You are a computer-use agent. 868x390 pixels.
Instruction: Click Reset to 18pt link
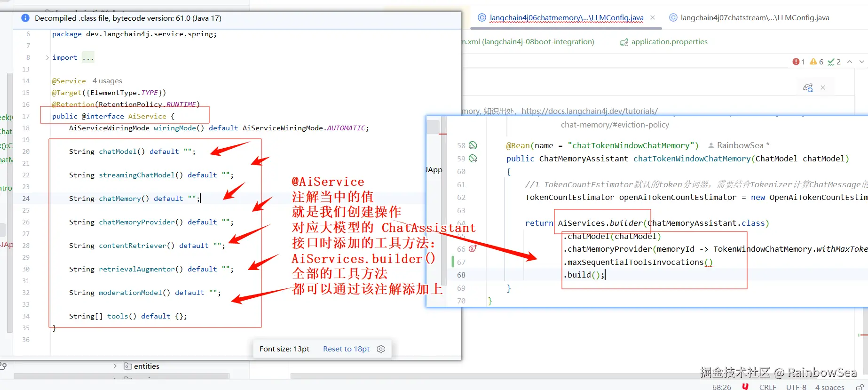coord(346,349)
